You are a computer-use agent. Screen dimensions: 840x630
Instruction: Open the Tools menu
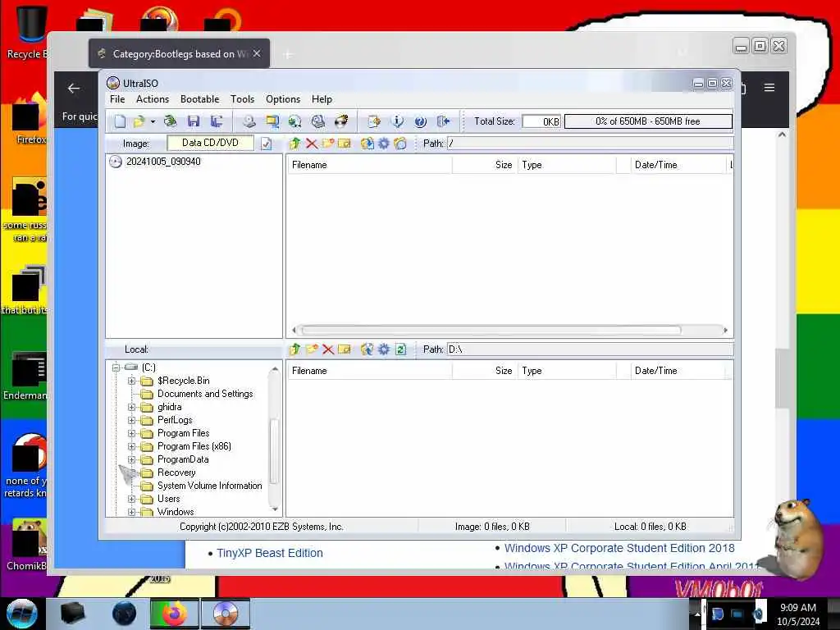pos(242,99)
